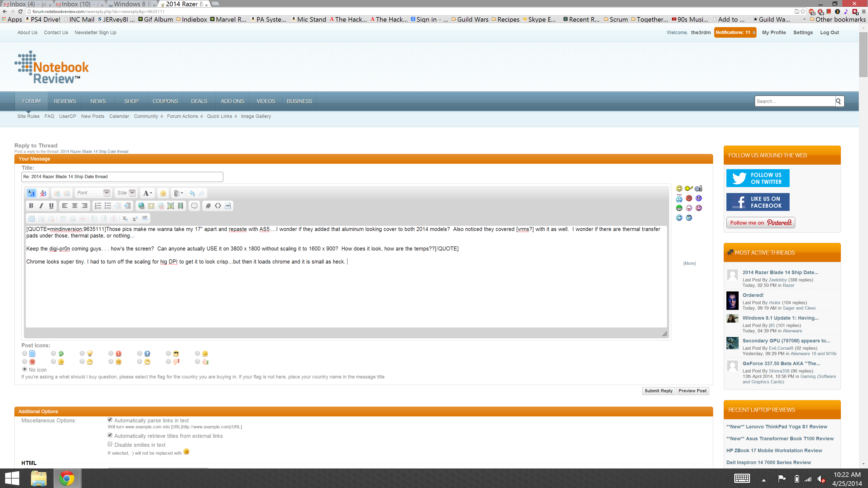Screen dimensions: 868x488
Task: Open the Font dropdown
Action: coord(93,193)
